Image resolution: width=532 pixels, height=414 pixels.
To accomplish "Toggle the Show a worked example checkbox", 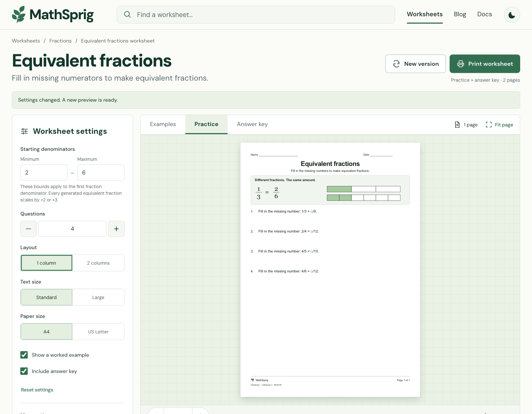I will coord(24,355).
